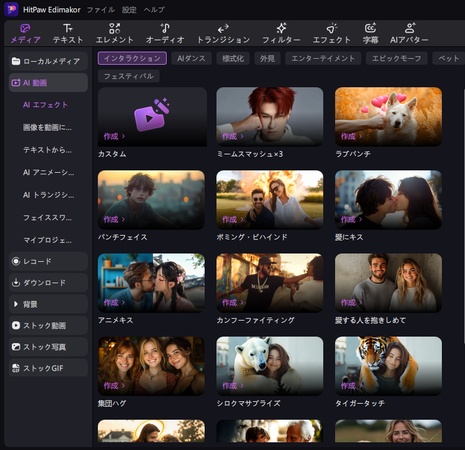Screen dimensions: 465x450
Task: Select the ラブパンチ white dog thumbnail
Action: [x=388, y=117]
